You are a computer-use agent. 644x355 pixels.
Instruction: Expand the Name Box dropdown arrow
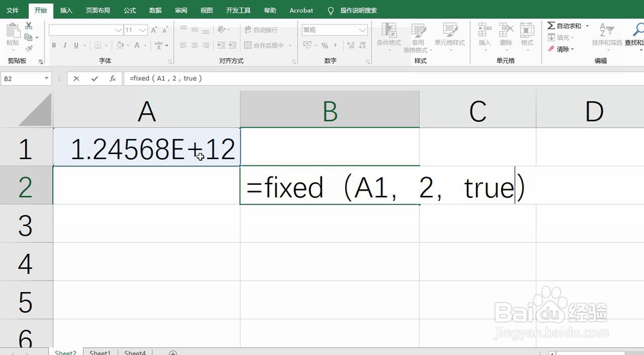(x=46, y=79)
